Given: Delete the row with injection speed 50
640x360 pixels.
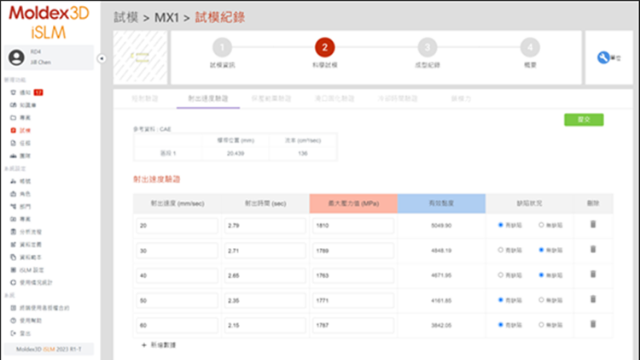Looking at the screenshot, I should tap(593, 299).
